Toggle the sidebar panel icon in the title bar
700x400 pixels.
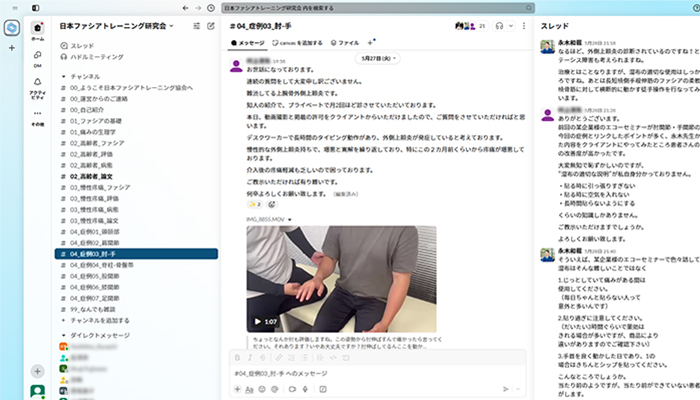(x=36, y=8)
